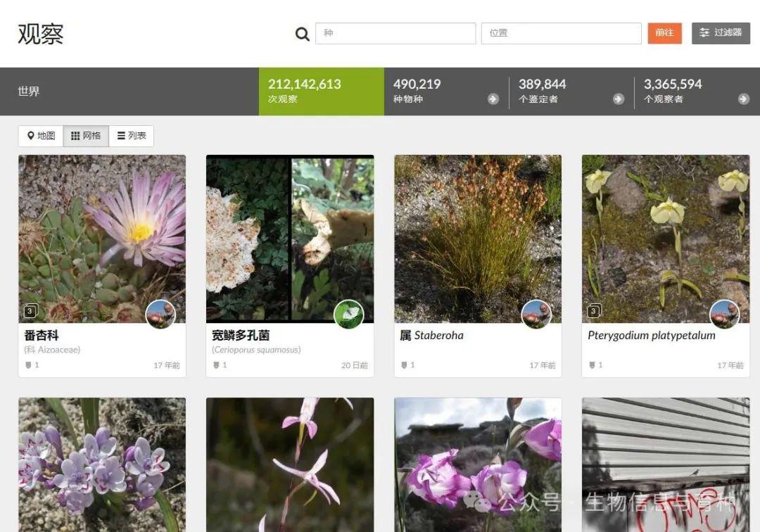Click inside the 位置 location input field
The width and height of the screenshot is (760, 532).
coord(561,33)
